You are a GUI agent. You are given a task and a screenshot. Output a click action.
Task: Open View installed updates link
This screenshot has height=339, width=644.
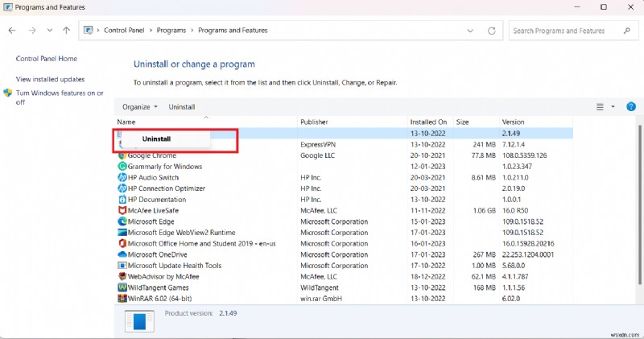(50, 79)
